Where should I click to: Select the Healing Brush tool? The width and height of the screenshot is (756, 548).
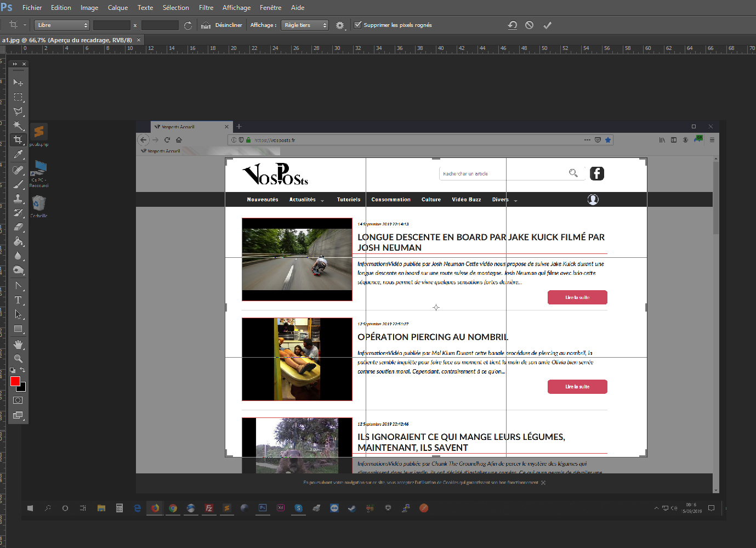[18, 170]
